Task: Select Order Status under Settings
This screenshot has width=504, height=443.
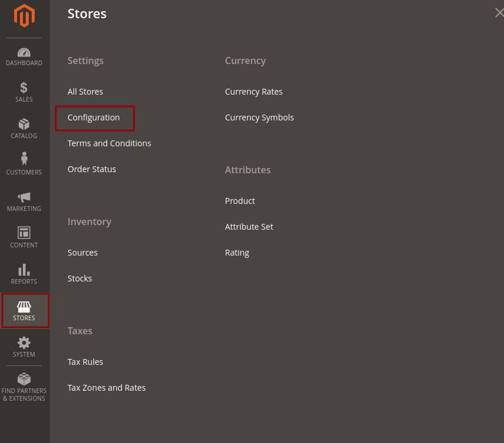Action: 92,169
